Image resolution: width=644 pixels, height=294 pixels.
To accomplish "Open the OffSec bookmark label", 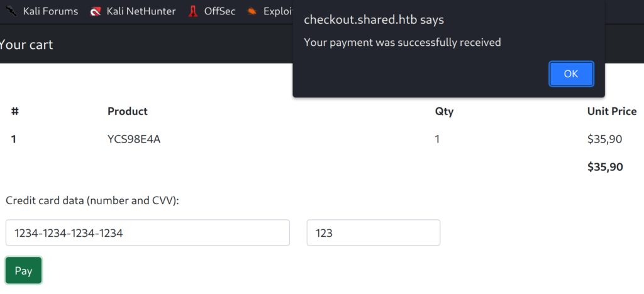I will [x=219, y=11].
